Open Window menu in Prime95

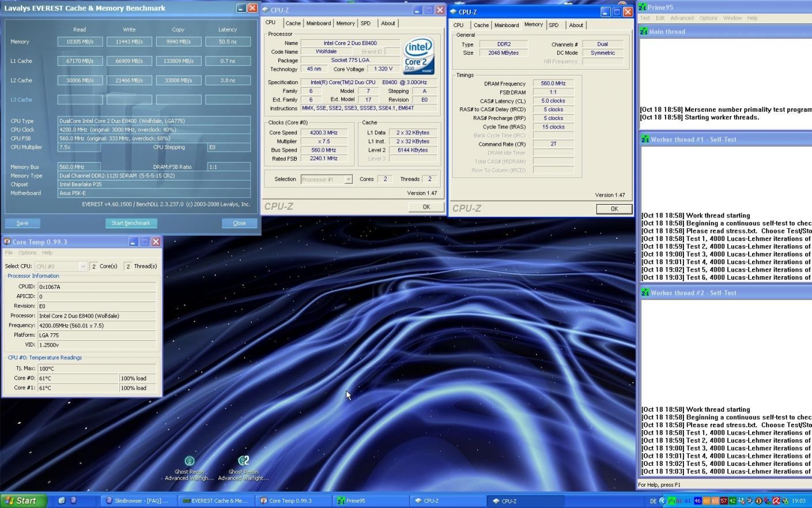(732, 18)
